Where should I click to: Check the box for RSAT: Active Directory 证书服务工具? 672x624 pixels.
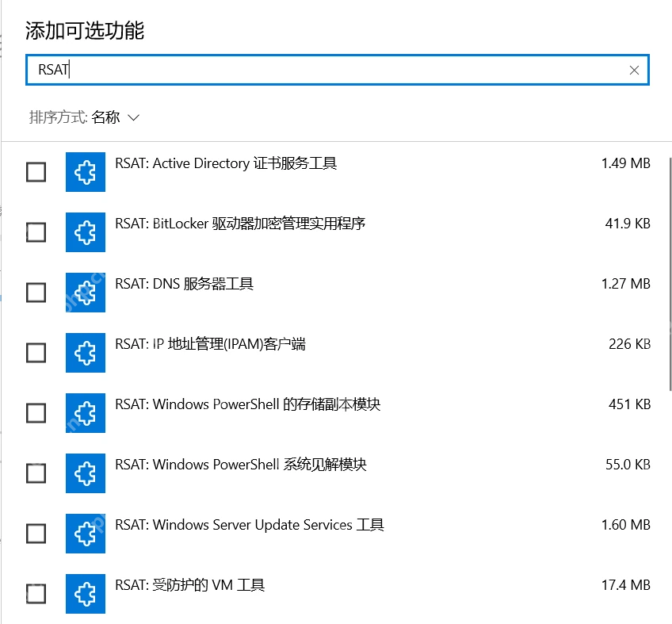36,172
